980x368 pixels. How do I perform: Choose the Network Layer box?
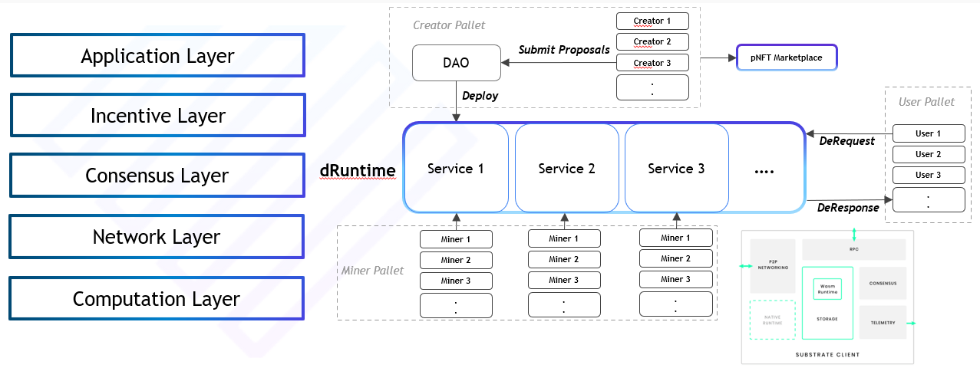157,236
